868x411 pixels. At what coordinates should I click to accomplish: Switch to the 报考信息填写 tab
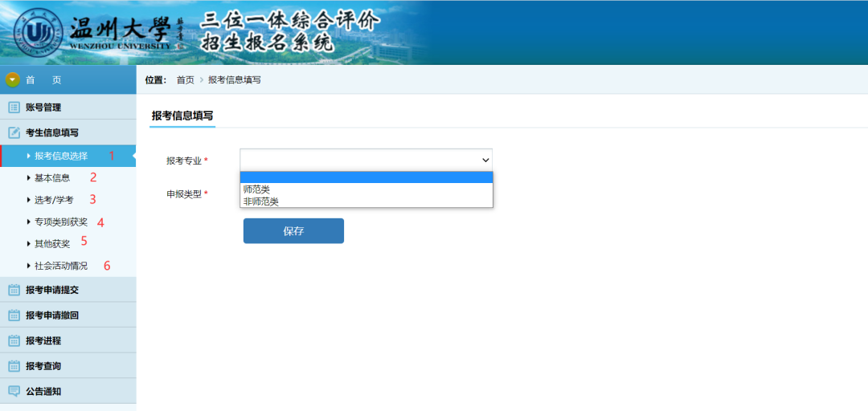[182, 116]
